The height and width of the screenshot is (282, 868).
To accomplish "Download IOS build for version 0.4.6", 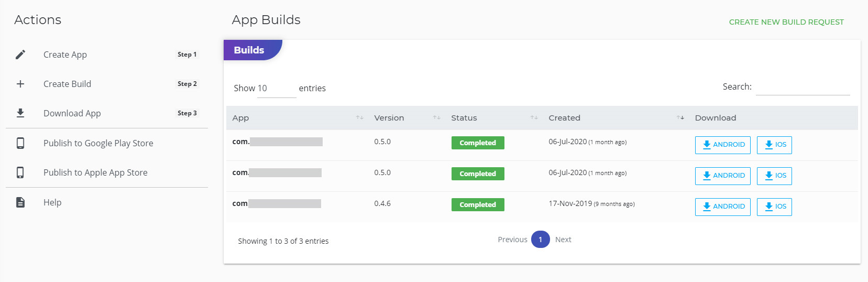I will point(774,207).
